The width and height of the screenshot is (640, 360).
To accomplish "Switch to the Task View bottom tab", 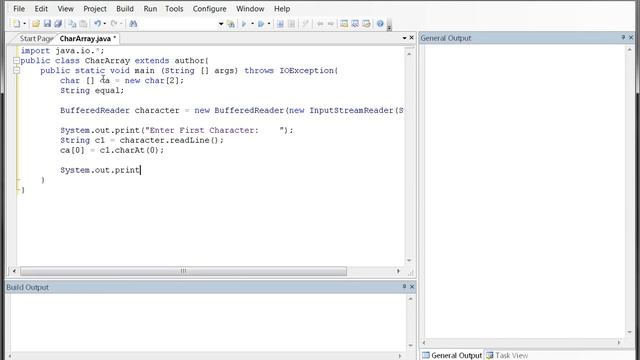I will (x=507, y=355).
